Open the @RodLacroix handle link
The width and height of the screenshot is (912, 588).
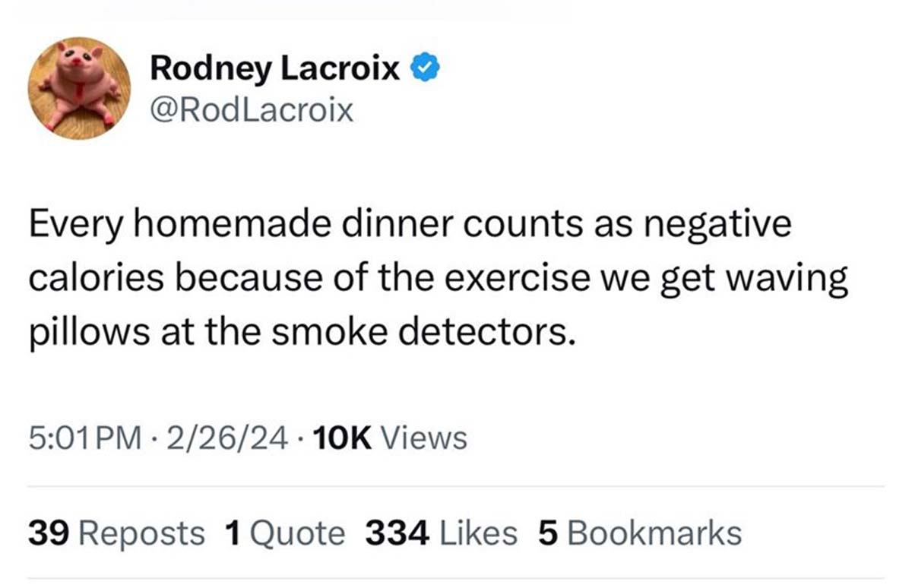click(252, 111)
